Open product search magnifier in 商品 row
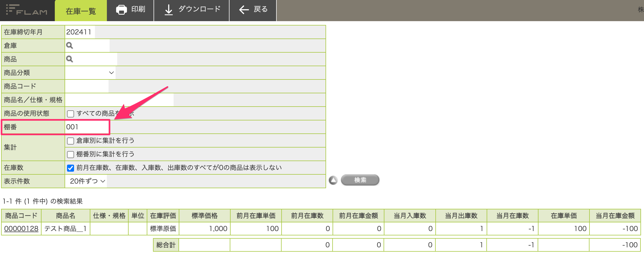The width and height of the screenshot is (644, 256). [x=70, y=59]
